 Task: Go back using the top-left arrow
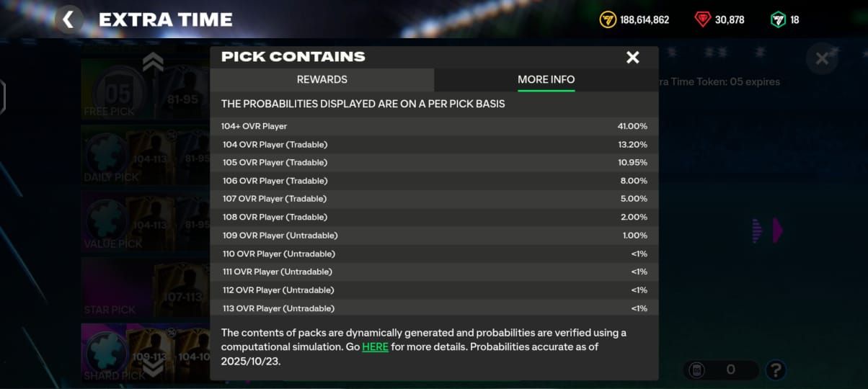[68, 19]
